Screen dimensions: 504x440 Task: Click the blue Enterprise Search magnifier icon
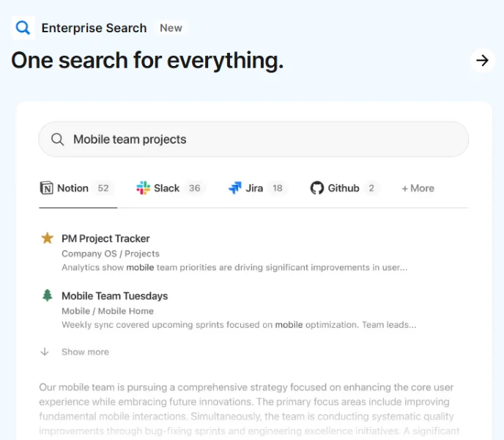coord(23,28)
